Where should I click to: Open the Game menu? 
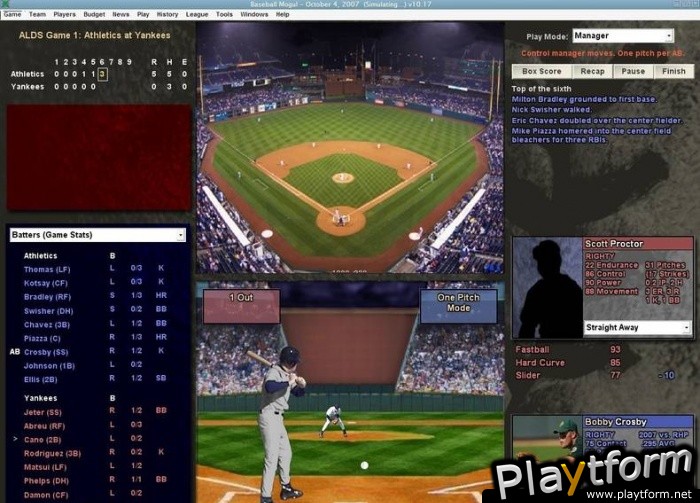tap(12, 14)
